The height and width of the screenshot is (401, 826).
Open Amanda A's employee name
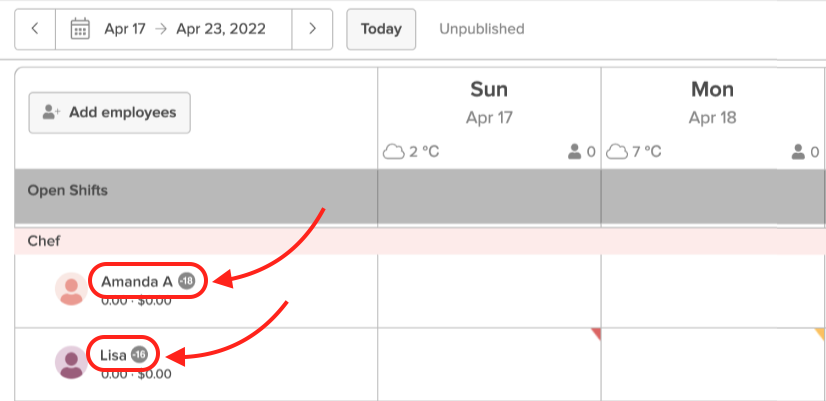point(136,282)
